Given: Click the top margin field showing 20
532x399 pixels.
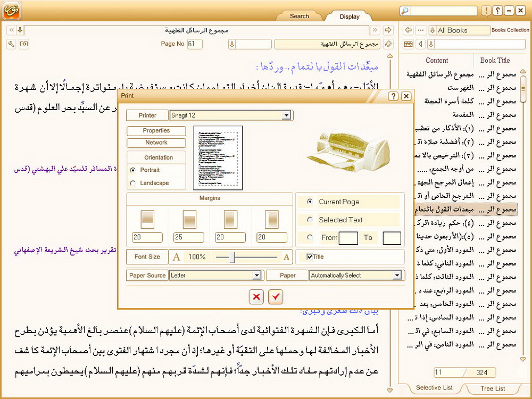Looking at the screenshot, I should 147,237.
